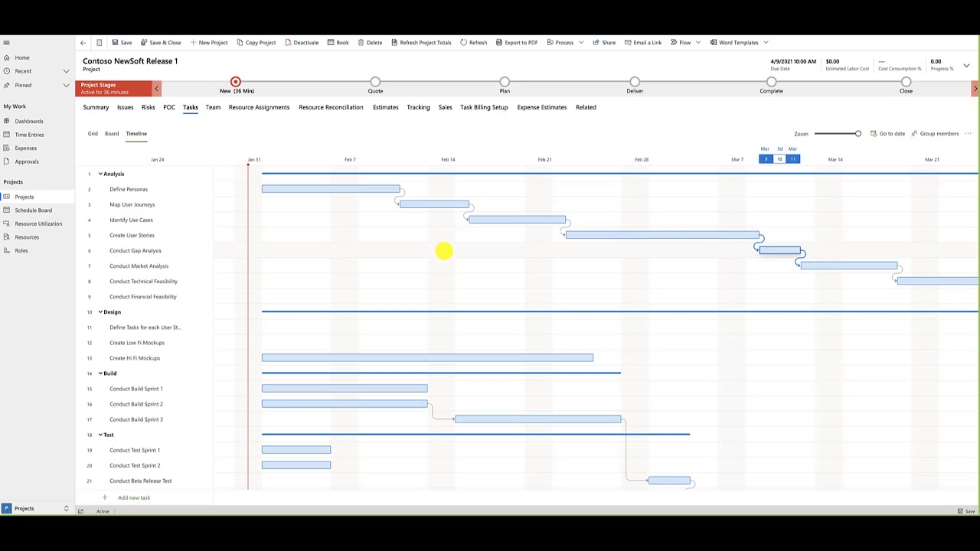Click Go to date

tap(887, 134)
